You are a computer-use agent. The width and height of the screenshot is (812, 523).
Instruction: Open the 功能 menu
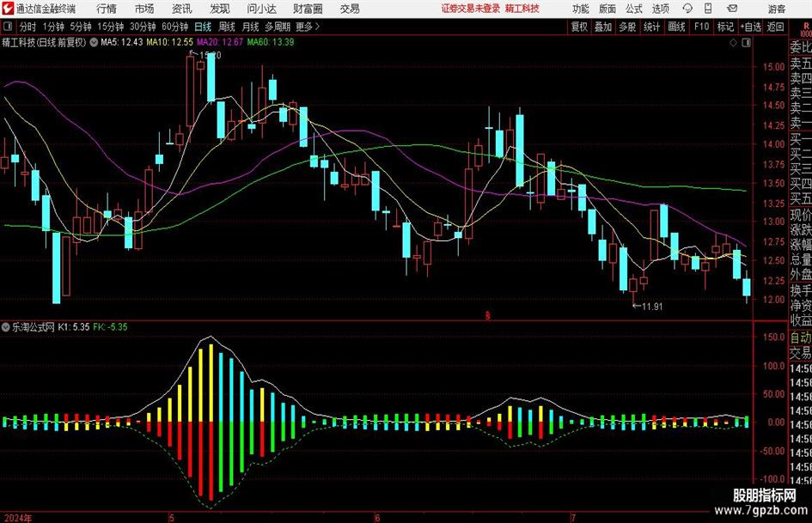tap(581, 9)
